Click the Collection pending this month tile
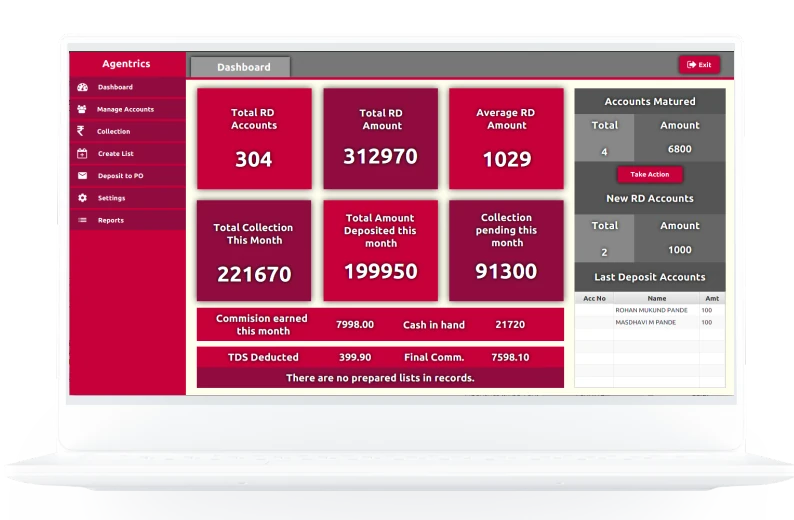Screen dimensions: 794x520 point(506,250)
